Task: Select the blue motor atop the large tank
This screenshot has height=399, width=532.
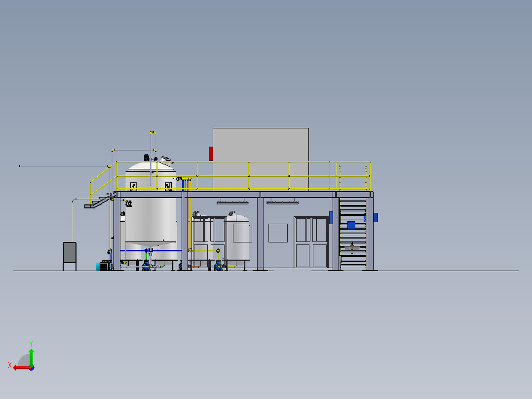Action: [146, 158]
